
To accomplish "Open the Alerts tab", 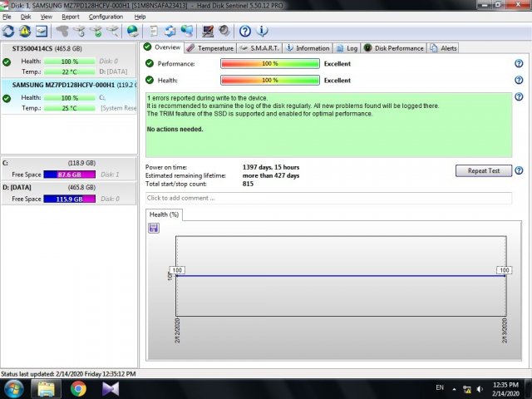I will 443,48.
